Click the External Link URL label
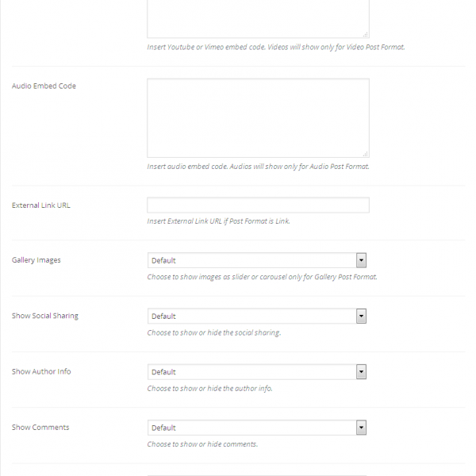The image size is (476, 476). pyautogui.click(x=41, y=205)
